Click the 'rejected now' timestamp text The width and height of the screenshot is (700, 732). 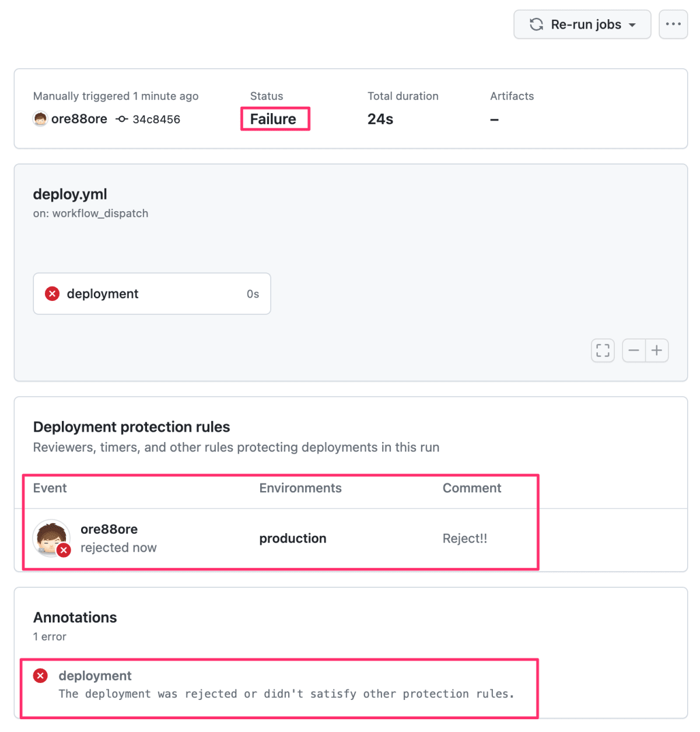click(x=118, y=548)
